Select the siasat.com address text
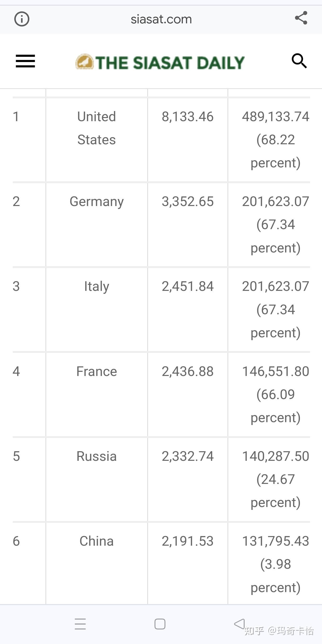 point(161,19)
